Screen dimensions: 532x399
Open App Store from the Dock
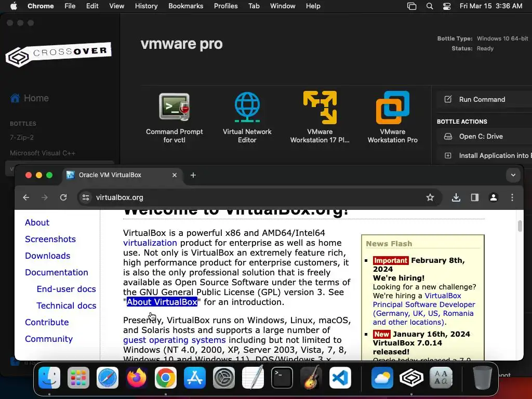point(195,378)
